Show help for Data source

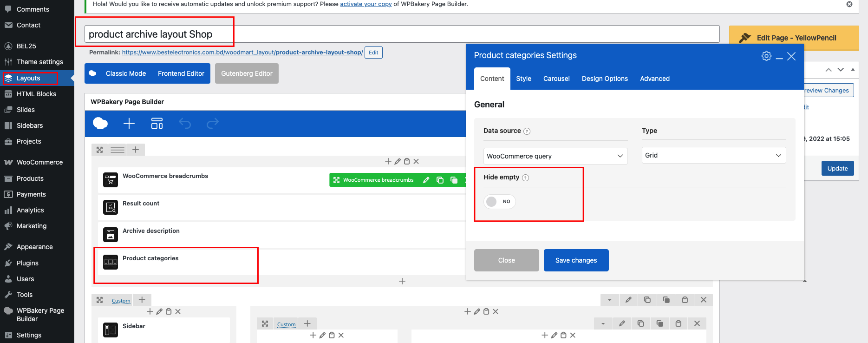527,131
